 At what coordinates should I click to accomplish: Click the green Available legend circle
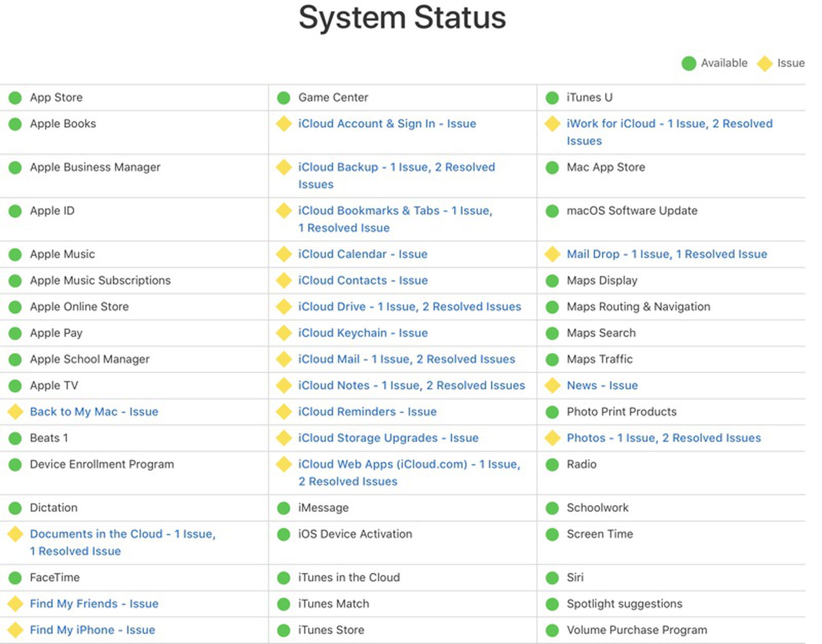coord(688,63)
